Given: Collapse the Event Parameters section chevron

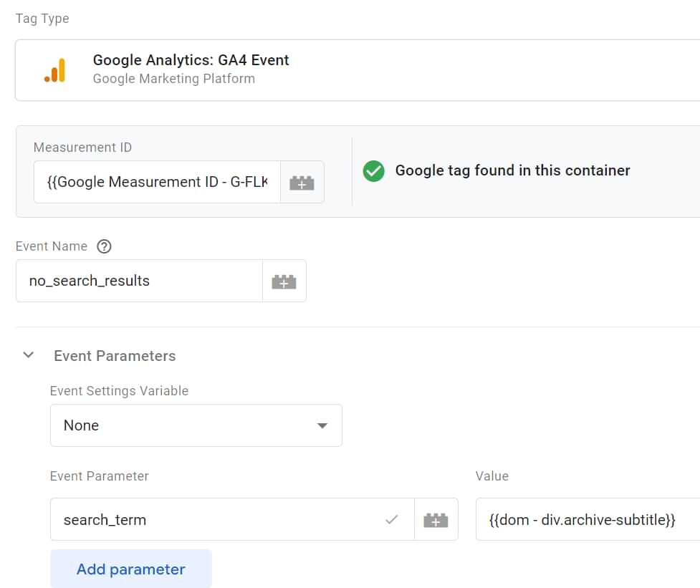Looking at the screenshot, I should [29, 355].
